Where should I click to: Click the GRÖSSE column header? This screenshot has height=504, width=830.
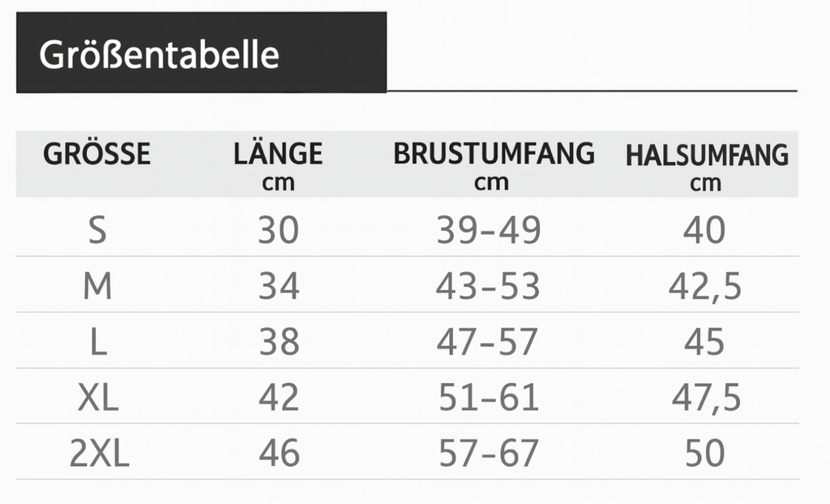97,153
